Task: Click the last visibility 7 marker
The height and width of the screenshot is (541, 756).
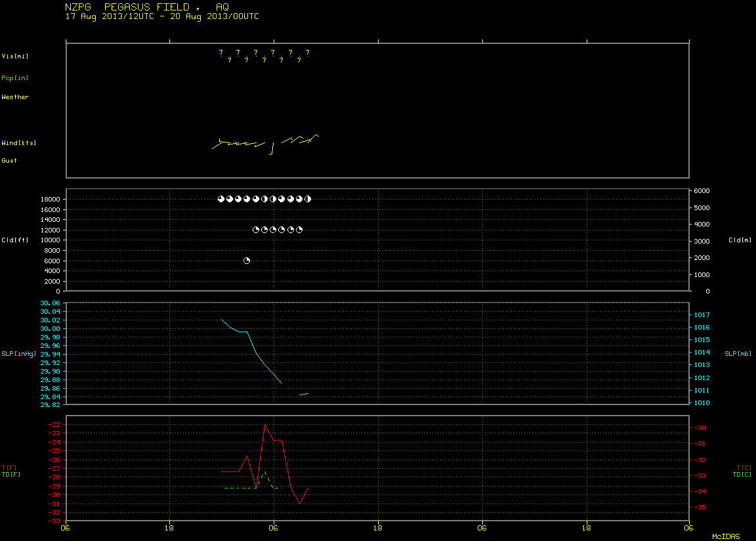Action: (308, 53)
